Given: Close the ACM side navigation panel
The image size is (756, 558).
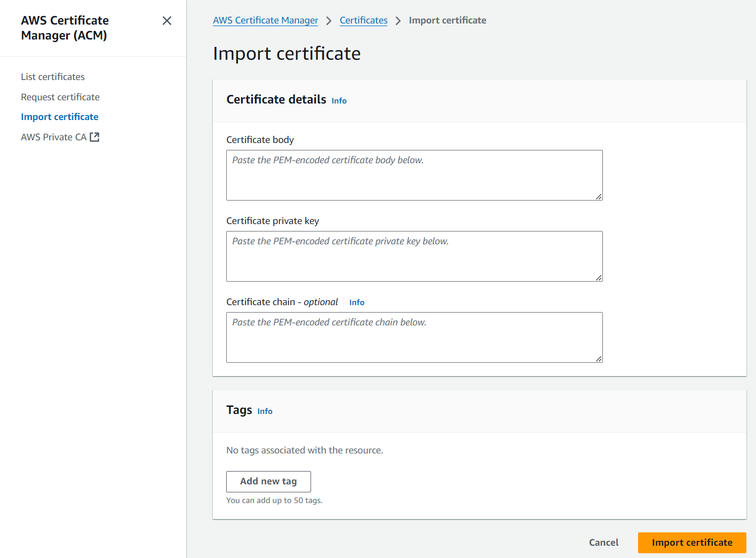Looking at the screenshot, I should click(x=167, y=21).
